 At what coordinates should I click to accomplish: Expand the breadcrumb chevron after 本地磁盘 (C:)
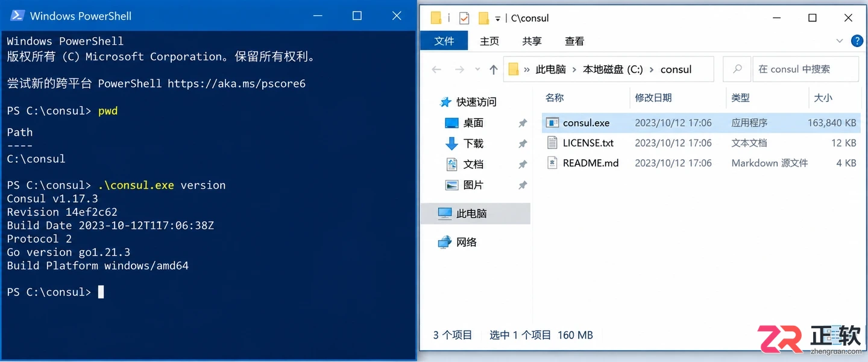652,69
